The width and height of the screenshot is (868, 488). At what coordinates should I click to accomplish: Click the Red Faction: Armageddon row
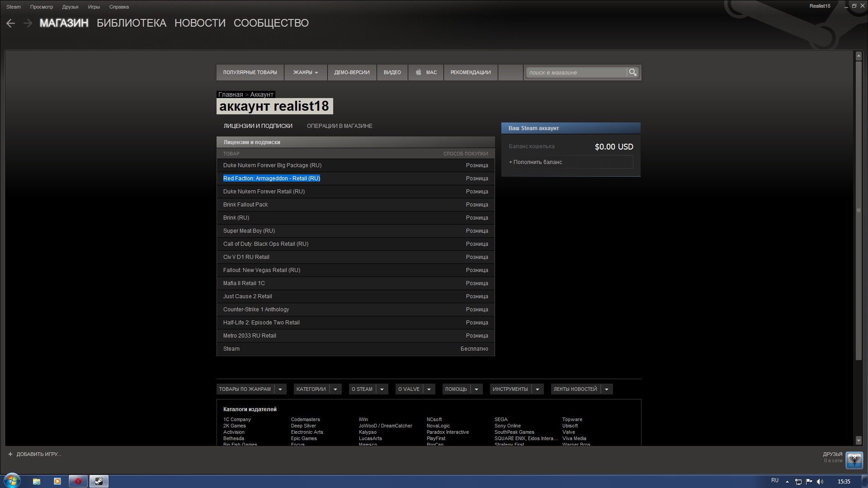coord(356,178)
